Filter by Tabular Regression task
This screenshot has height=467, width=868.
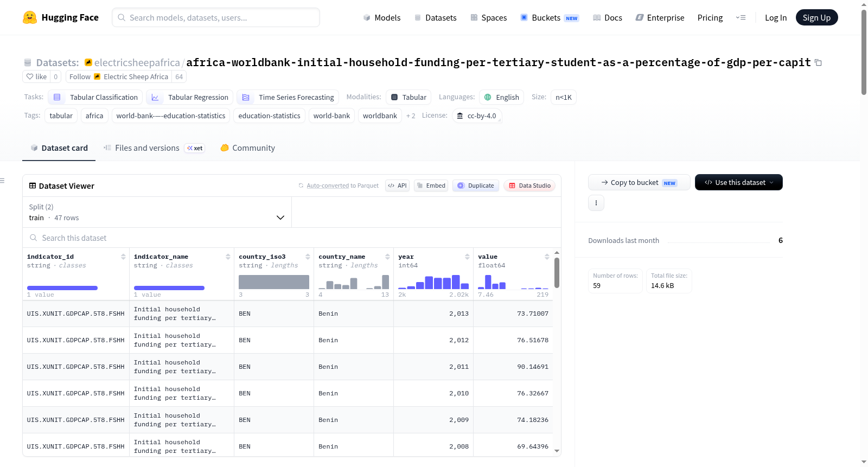190,97
